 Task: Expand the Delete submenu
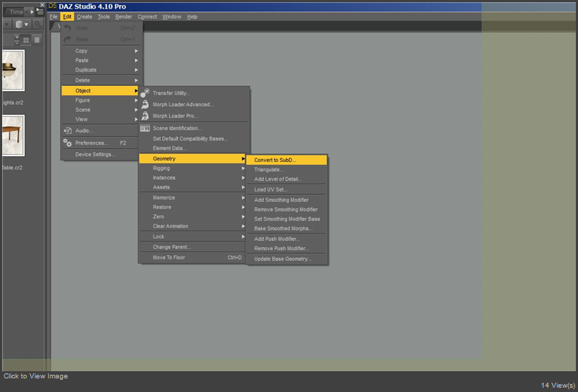[x=100, y=80]
